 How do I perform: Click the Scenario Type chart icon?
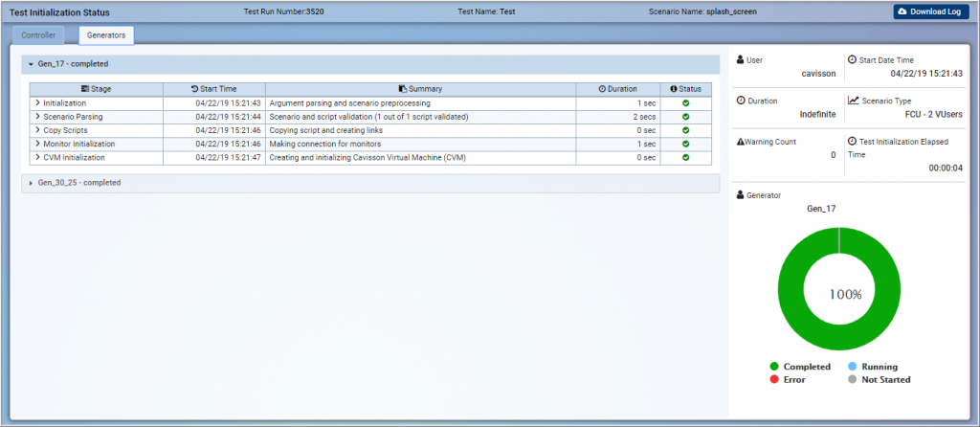pyautogui.click(x=853, y=100)
